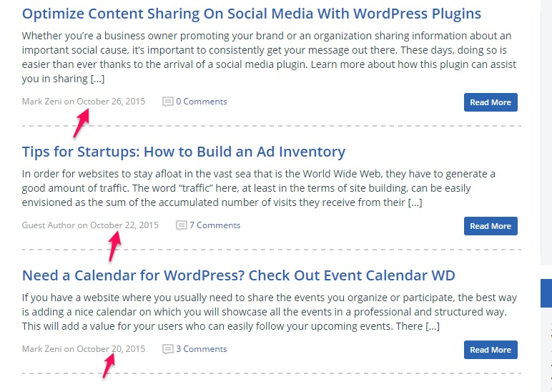Click the comment icon beside 7 Comments

click(181, 225)
